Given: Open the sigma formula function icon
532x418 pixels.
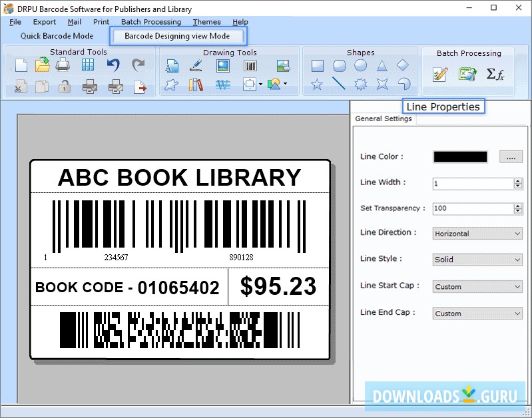Looking at the screenshot, I should click(x=495, y=74).
